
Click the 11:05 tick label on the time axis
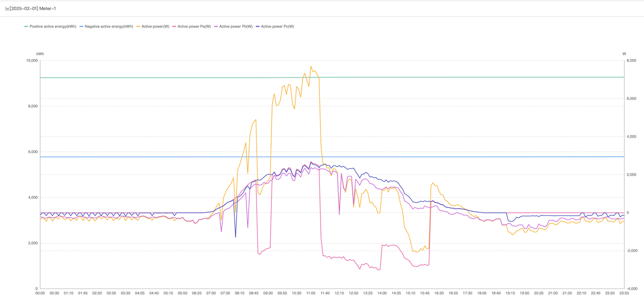click(x=310, y=293)
